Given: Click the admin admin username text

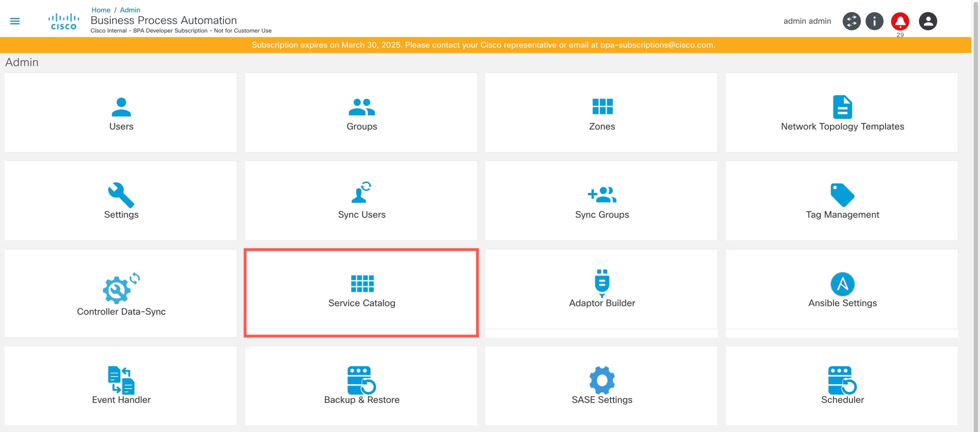Looking at the screenshot, I should click(x=807, y=21).
